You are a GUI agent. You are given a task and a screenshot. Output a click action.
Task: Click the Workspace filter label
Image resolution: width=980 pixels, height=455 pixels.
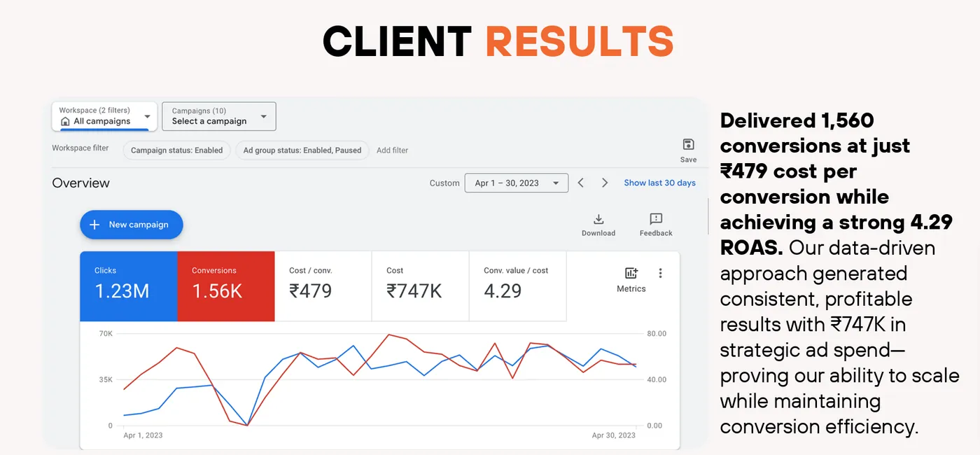tap(80, 148)
